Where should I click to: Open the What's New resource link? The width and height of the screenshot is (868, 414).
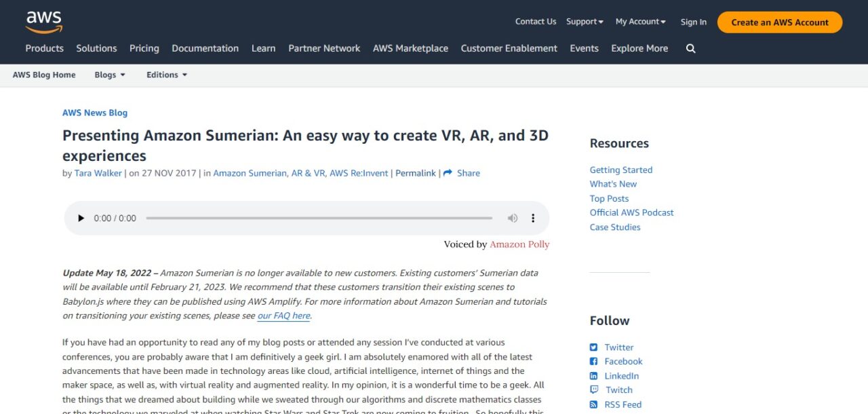613,184
